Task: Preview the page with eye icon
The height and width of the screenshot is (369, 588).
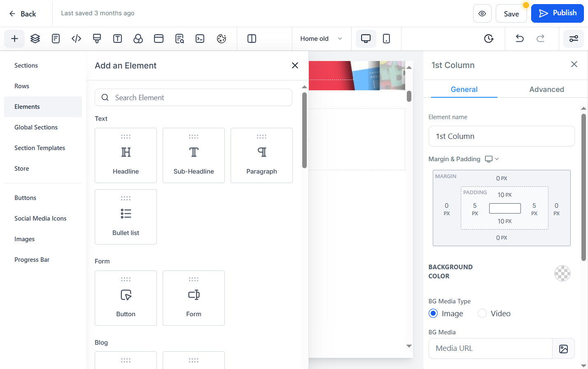Action: [x=483, y=14]
